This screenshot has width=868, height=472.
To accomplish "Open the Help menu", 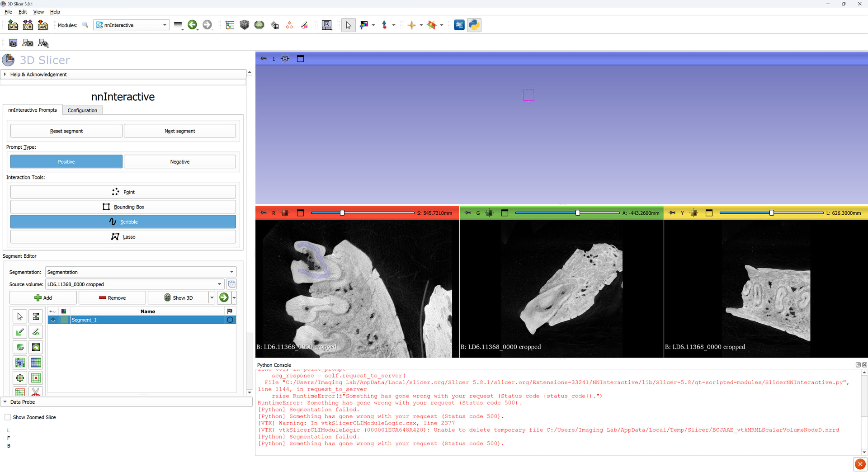I will click(55, 12).
